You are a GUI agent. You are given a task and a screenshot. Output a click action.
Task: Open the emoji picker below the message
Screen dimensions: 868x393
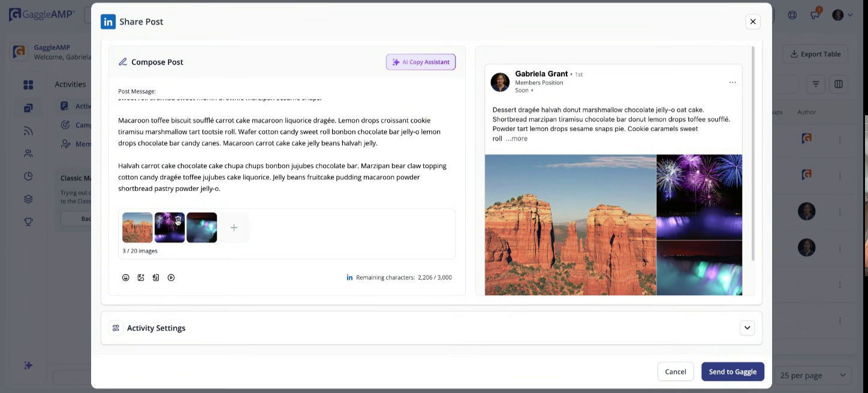pos(126,278)
